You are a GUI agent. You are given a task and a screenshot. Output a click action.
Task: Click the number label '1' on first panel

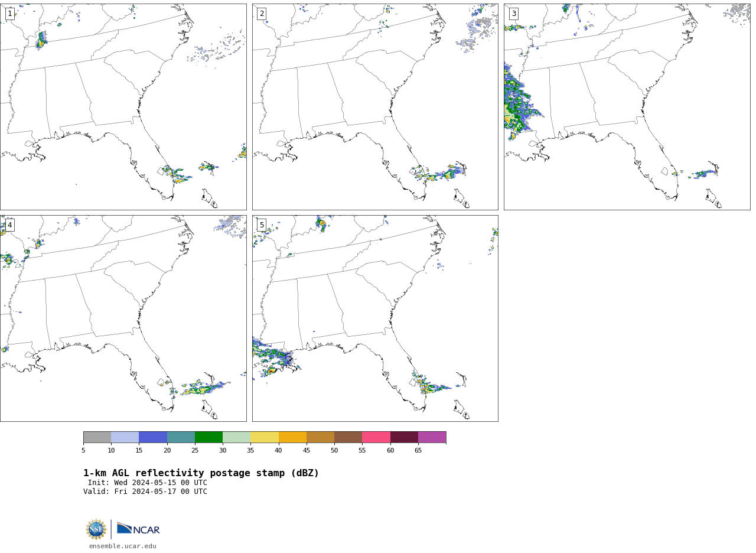click(x=9, y=14)
